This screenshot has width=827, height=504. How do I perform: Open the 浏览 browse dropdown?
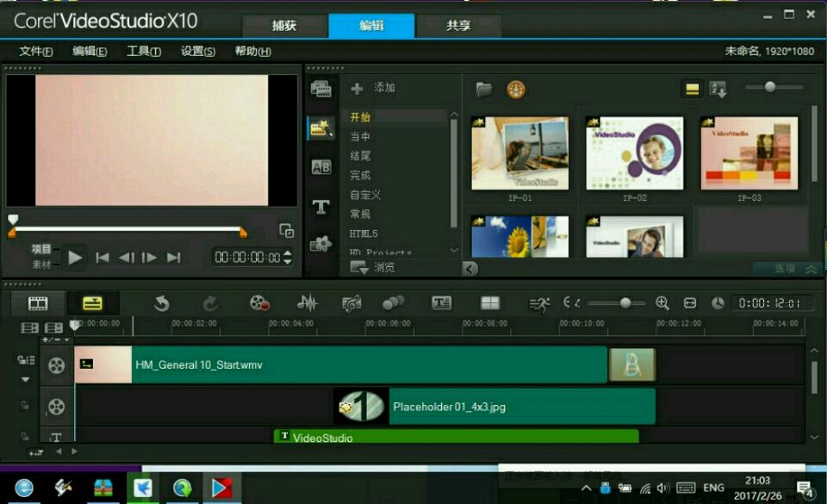pos(373,268)
